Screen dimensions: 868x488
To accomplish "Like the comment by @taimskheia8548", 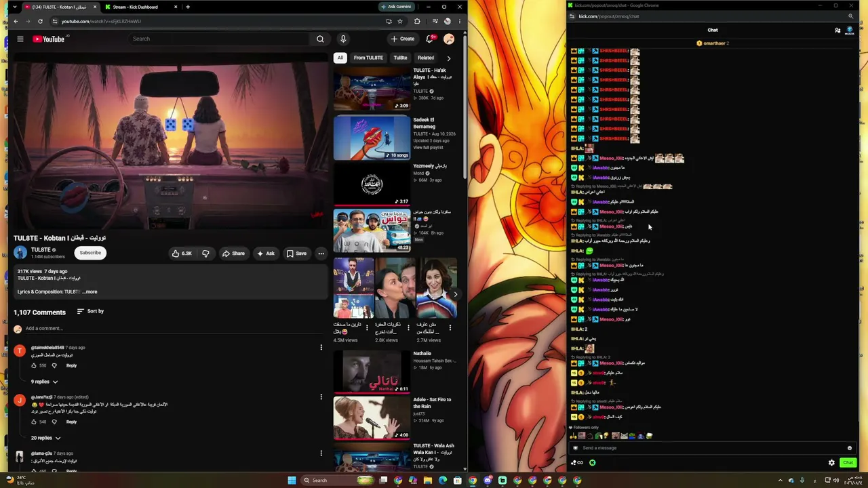I will (x=34, y=365).
